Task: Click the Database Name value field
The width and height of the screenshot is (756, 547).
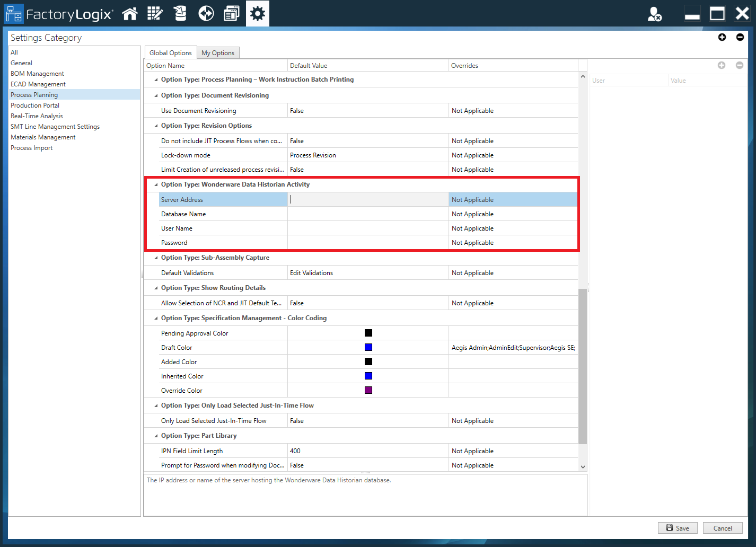Action: pos(368,214)
